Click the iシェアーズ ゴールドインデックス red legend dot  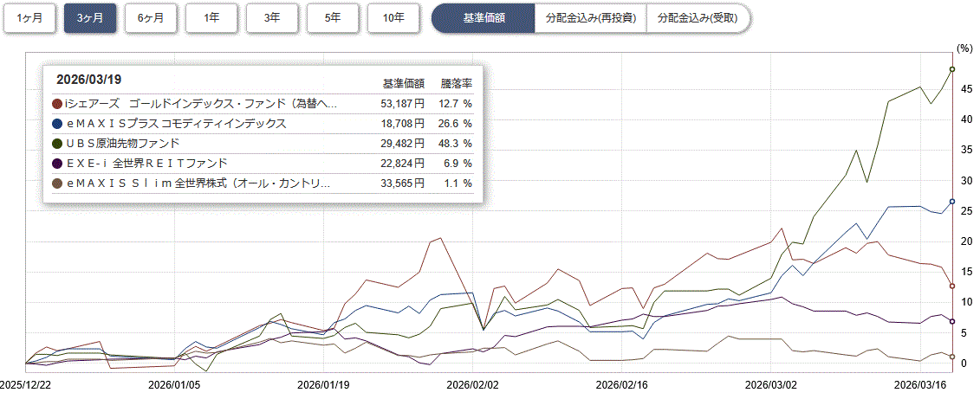(58, 104)
